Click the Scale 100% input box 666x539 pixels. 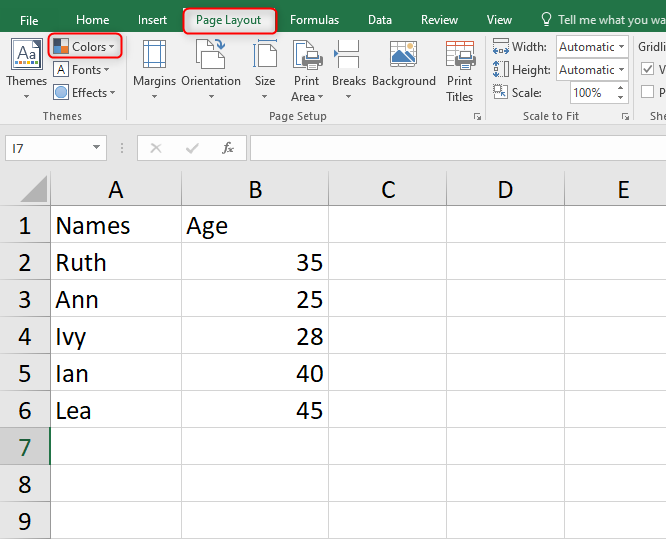coord(593,93)
